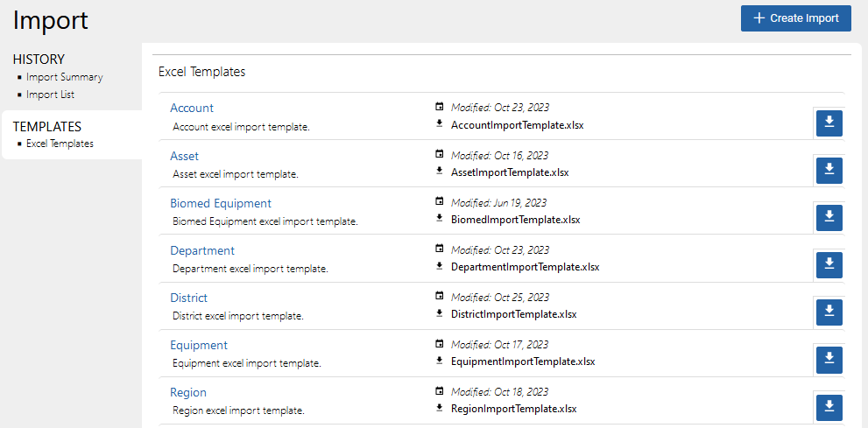Viewport: 868px width, 428px height.
Task: Open the Biomed Equipment template link
Action: pos(221,203)
